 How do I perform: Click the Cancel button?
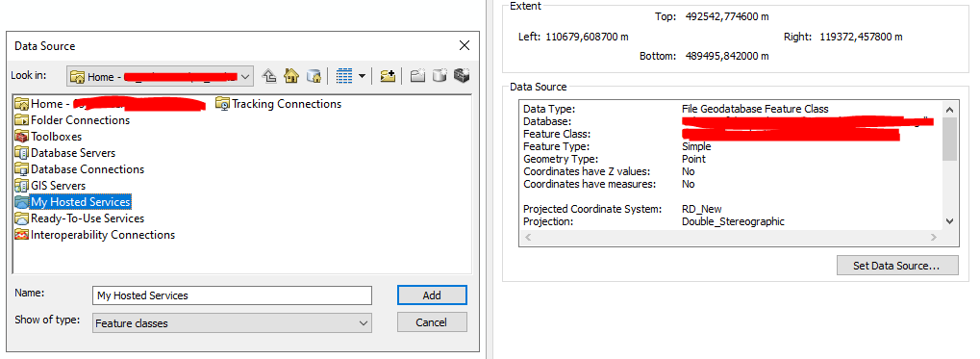(432, 322)
